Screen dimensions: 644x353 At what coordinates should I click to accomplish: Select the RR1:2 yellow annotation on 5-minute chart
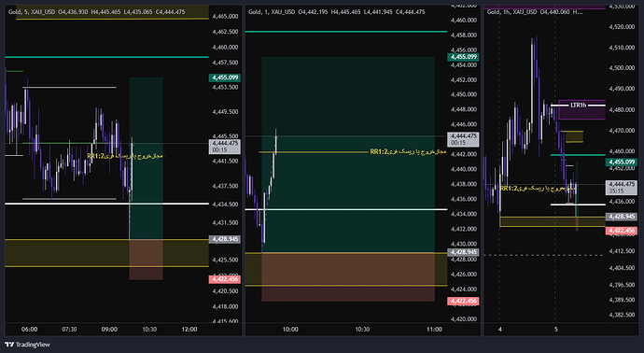tap(125, 156)
